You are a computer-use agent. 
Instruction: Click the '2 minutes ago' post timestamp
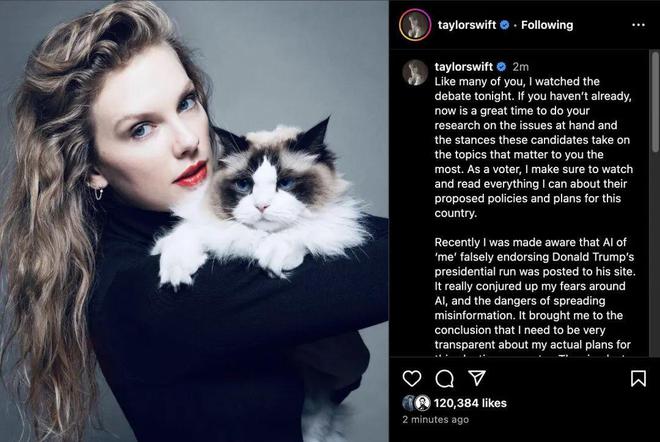coord(436,420)
